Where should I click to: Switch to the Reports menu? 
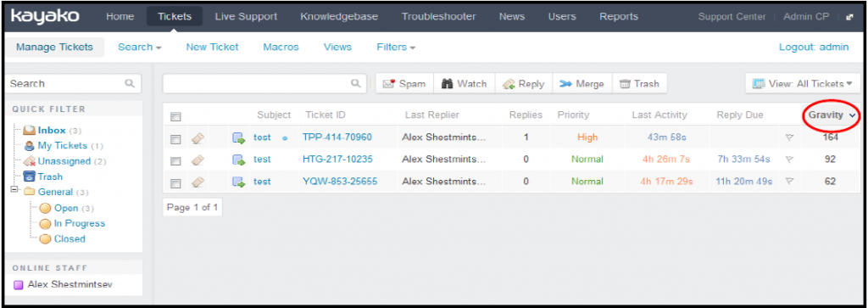point(618,17)
